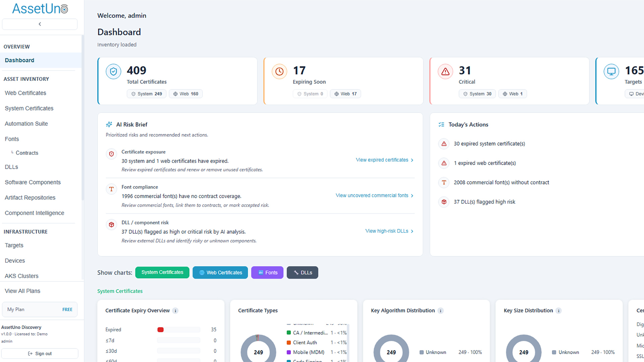Image resolution: width=644 pixels, height=362 pixels.
Task: Click the DLLs flagged high risk icon
Action: tap(444, 202)
